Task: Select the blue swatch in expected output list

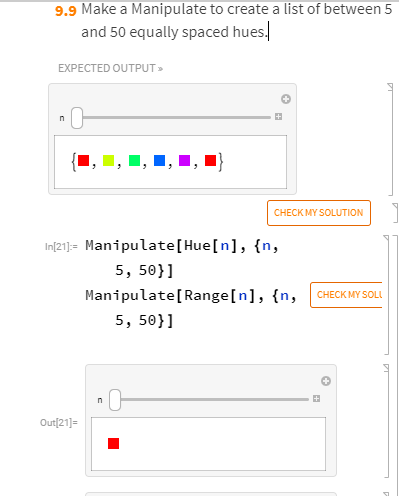Action: (x=159, y=160)
